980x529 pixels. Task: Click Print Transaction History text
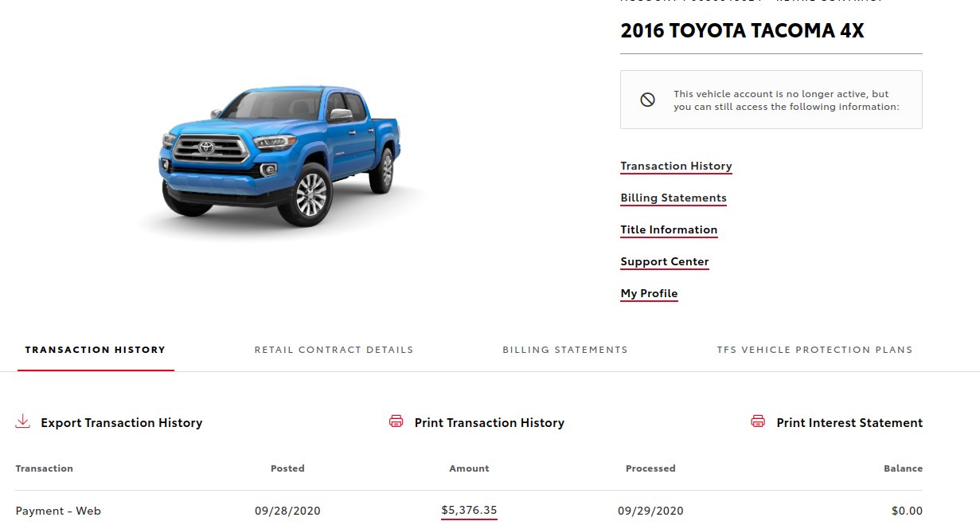[x=490, y=423]
